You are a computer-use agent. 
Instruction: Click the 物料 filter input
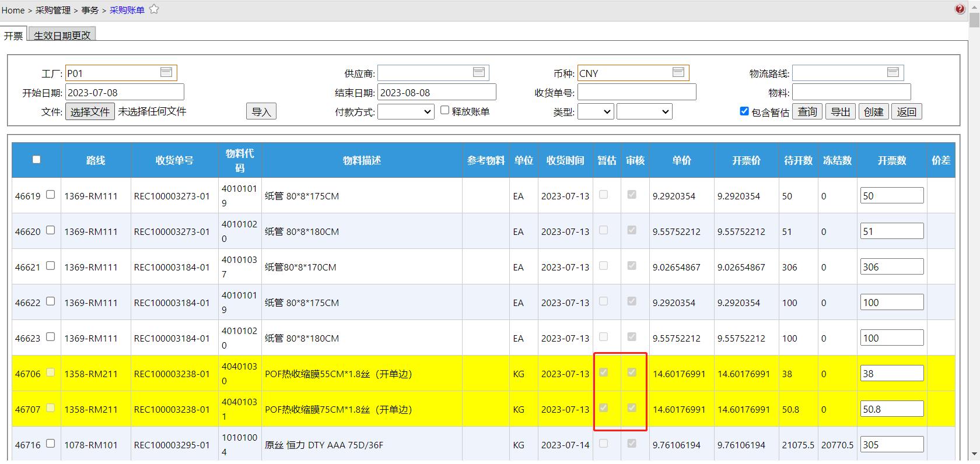point(851,92)
